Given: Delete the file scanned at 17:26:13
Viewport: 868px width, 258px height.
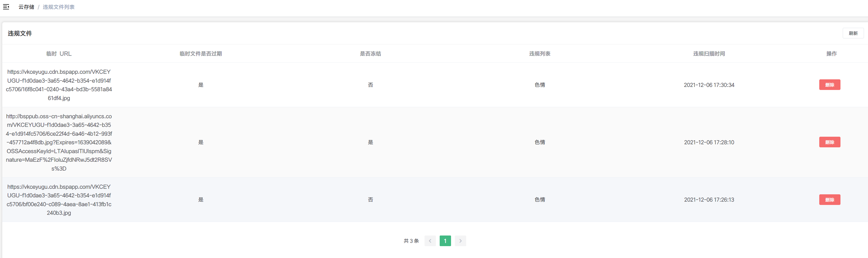Looking at the screenshot, I should point(830,200).
